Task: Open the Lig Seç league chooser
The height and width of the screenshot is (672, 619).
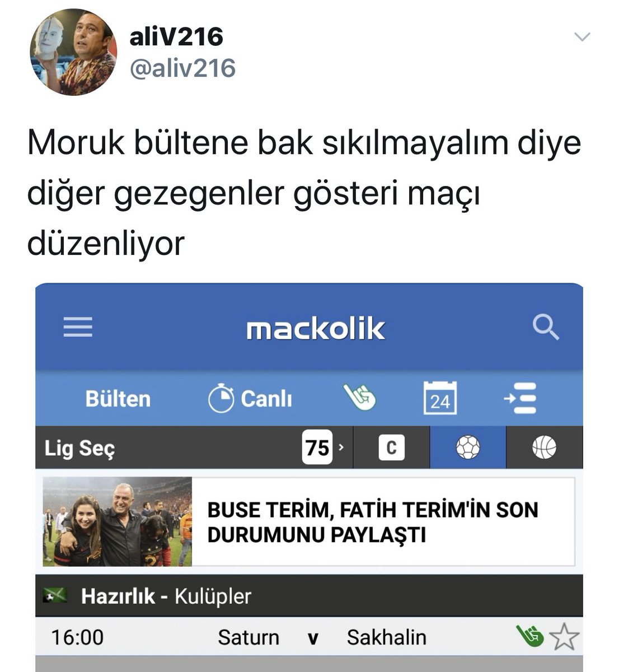Action: pyautogui.click(x=79, y=448)
